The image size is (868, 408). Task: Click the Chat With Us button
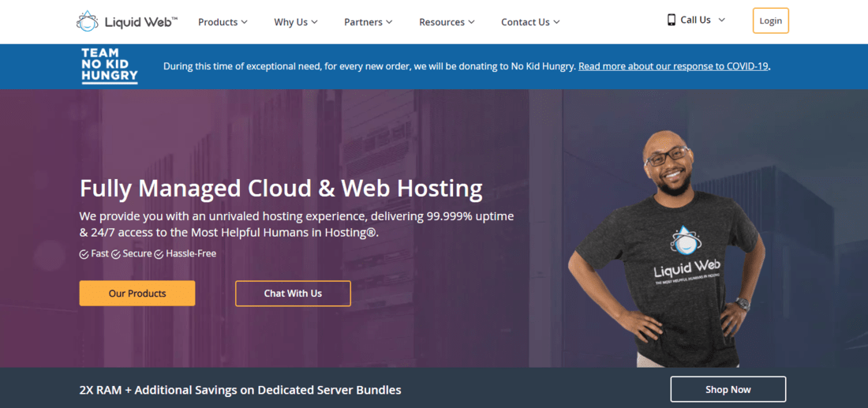pyautogui.click(x=293, y=294)
